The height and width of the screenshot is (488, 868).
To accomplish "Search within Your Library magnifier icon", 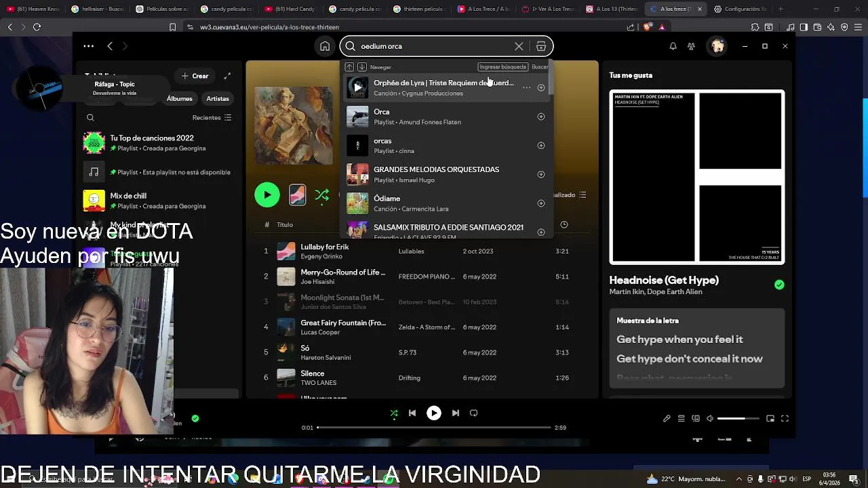I will [x=90, y=118].
